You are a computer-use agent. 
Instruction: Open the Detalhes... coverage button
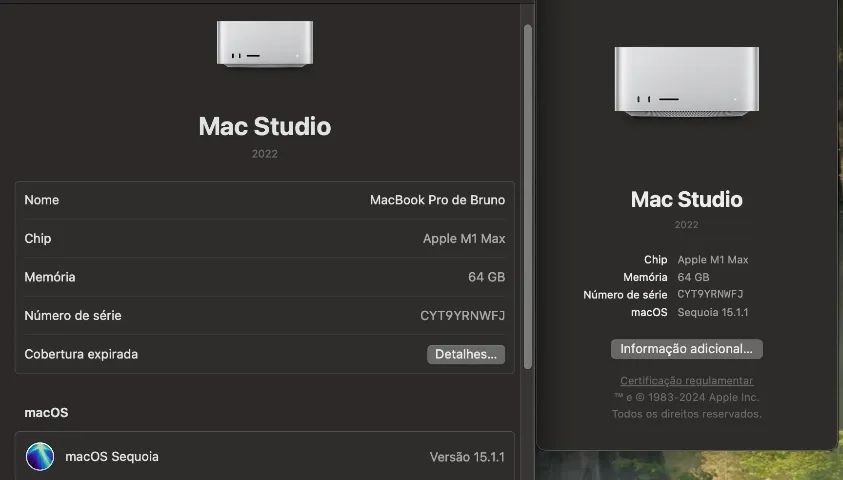click(466, 354)
